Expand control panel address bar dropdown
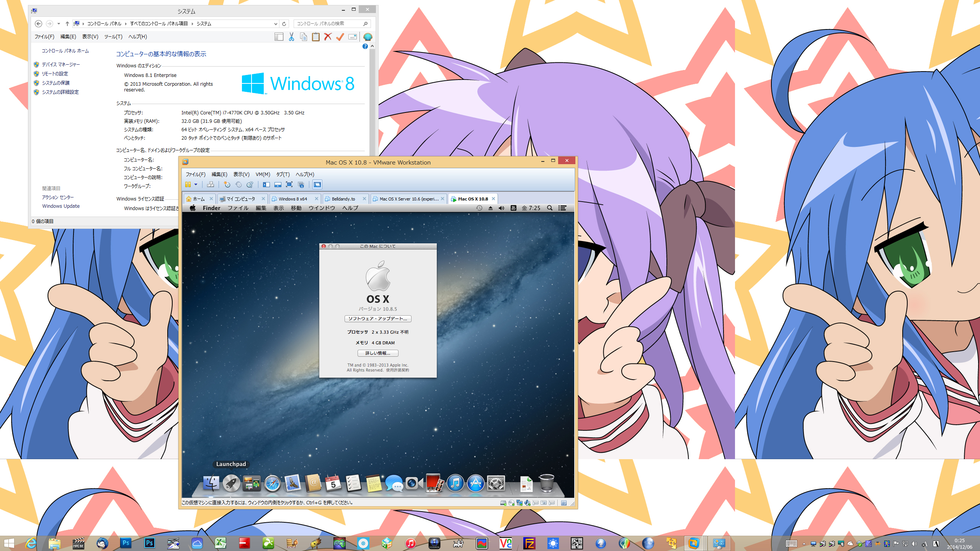Viewport: 980px width, 551px height. [276, 24]
